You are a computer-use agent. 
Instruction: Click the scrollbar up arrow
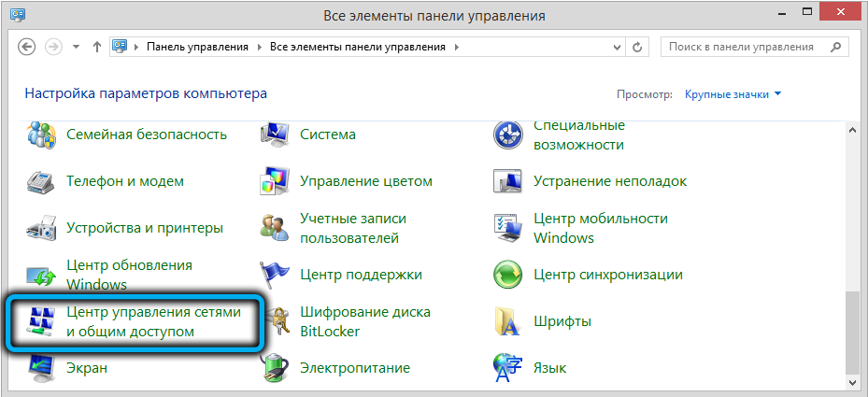click(852, 130)
